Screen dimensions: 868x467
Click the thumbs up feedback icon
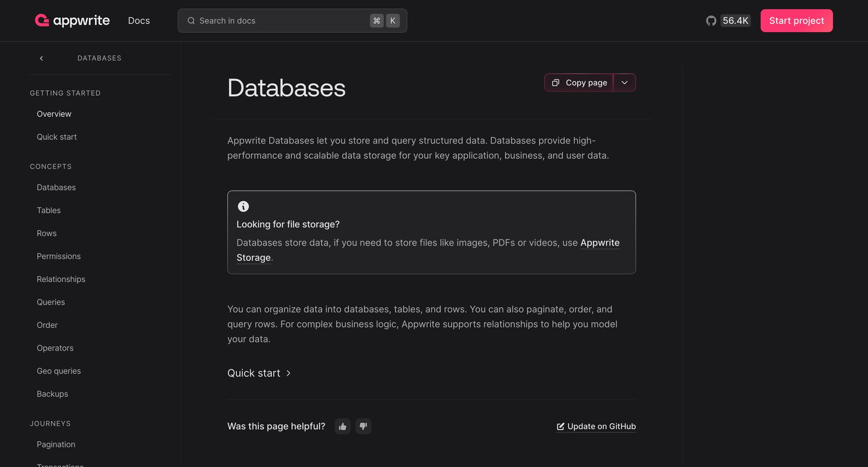[x=343, y=426]
